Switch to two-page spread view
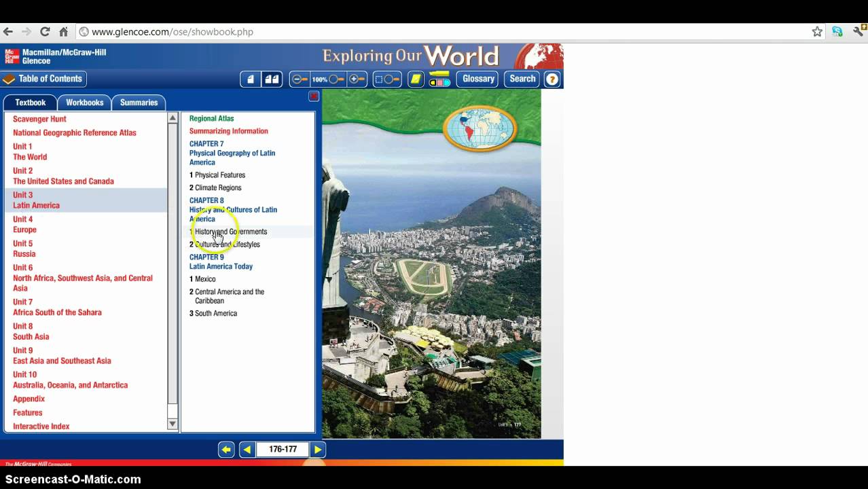Viewport: 868px width, 489px height. 272,79
